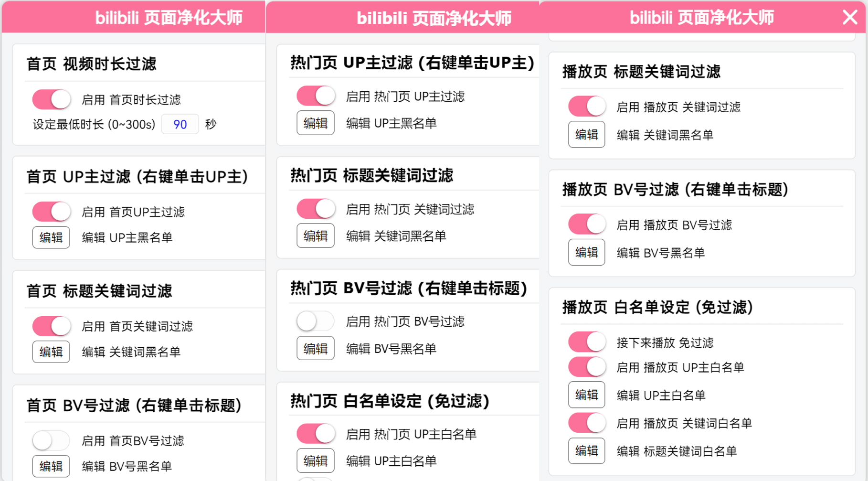Screen dimensions: 868x481
Task: Open 播放页 BV号黑名单 editor
Action: 587,252
